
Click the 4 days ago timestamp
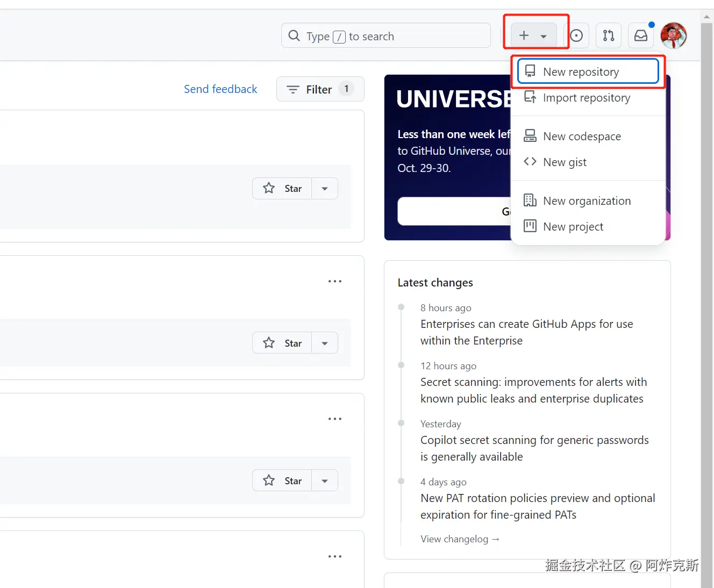(x=444, y=482)
